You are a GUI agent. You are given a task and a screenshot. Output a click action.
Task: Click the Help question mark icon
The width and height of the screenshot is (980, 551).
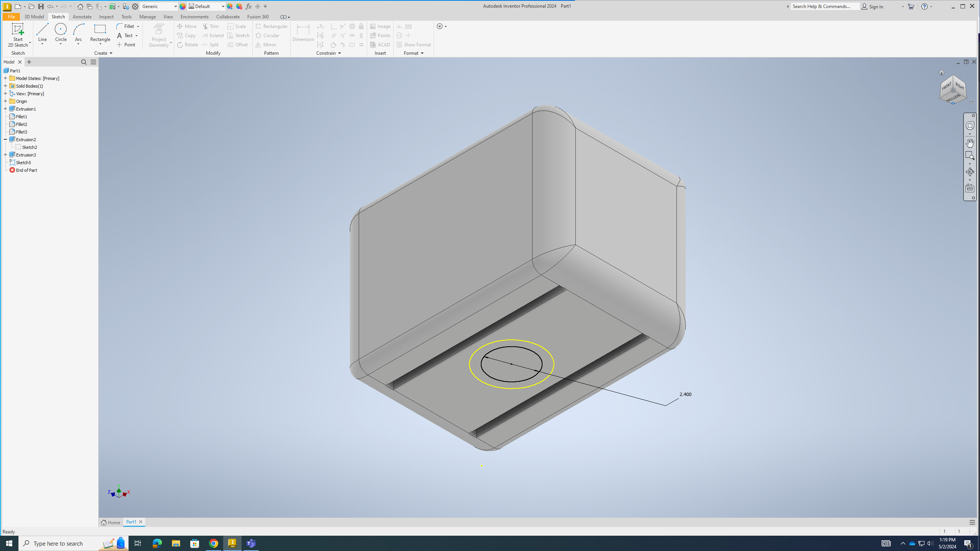pos(924,7)
